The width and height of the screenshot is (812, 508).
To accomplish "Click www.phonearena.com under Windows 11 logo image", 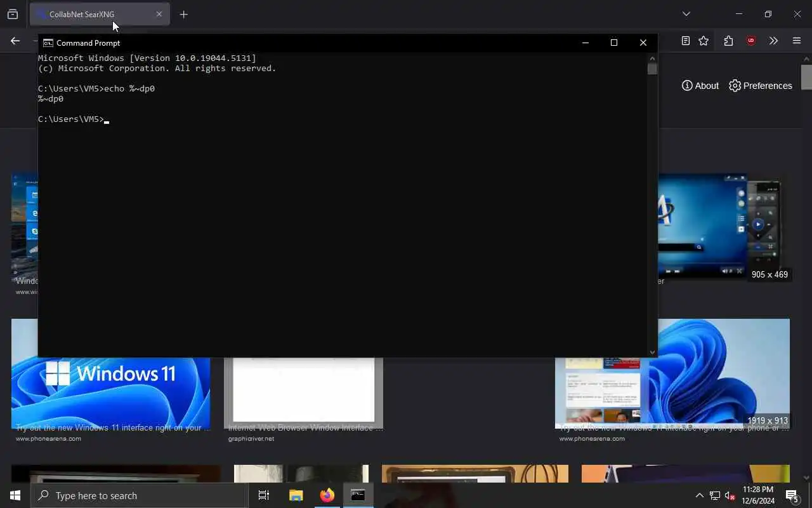I will [x=48, y=439].
